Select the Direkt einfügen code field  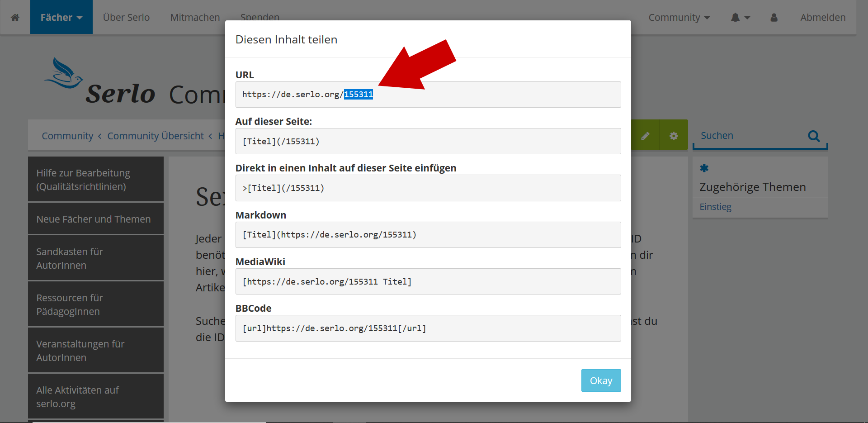pyautogui.click(x=428, y=188)
